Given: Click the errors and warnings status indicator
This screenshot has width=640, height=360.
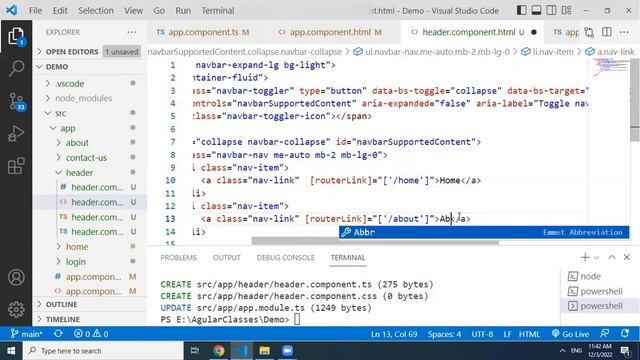Looking at the screenshot, I should 91,334.
